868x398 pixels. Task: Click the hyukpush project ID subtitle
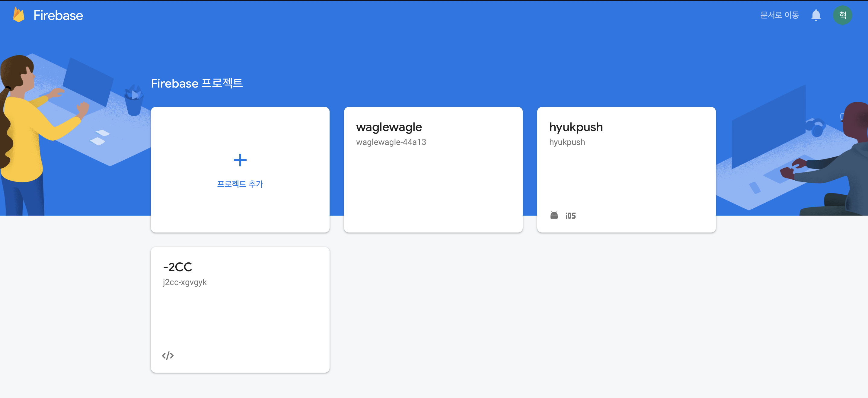point(567,142)
